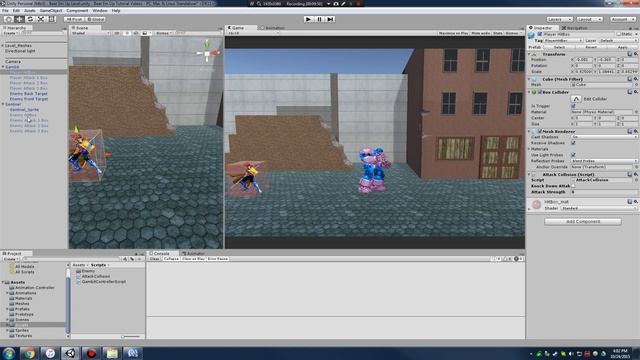Toggle the game object active checkbox
640x360 pixels.
(x=540, y=34)
